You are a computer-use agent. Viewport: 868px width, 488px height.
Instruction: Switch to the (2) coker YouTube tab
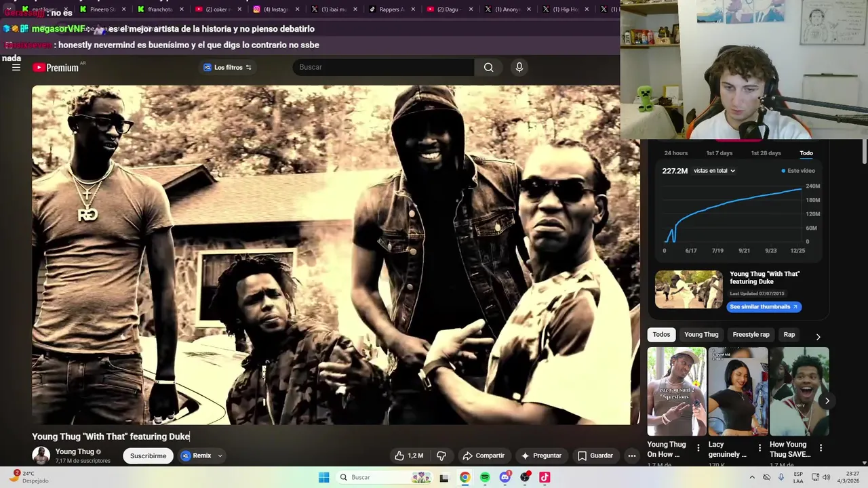[216, 9]
